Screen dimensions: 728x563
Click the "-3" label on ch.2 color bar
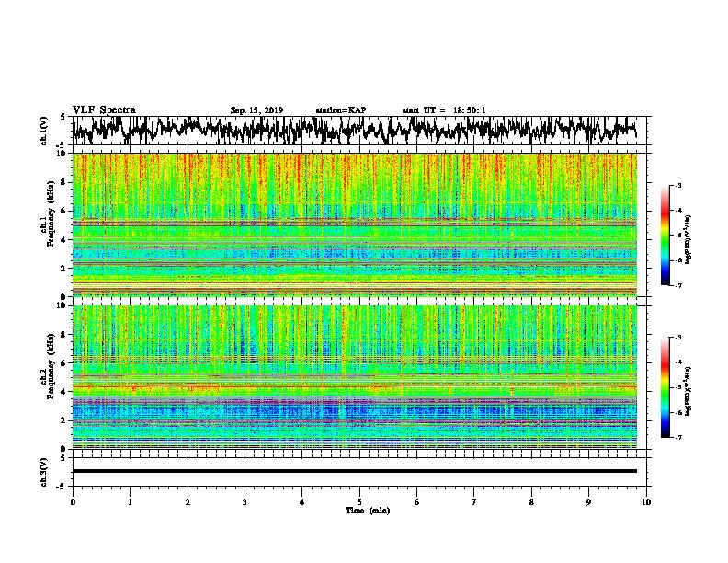[x=677, y=338]
